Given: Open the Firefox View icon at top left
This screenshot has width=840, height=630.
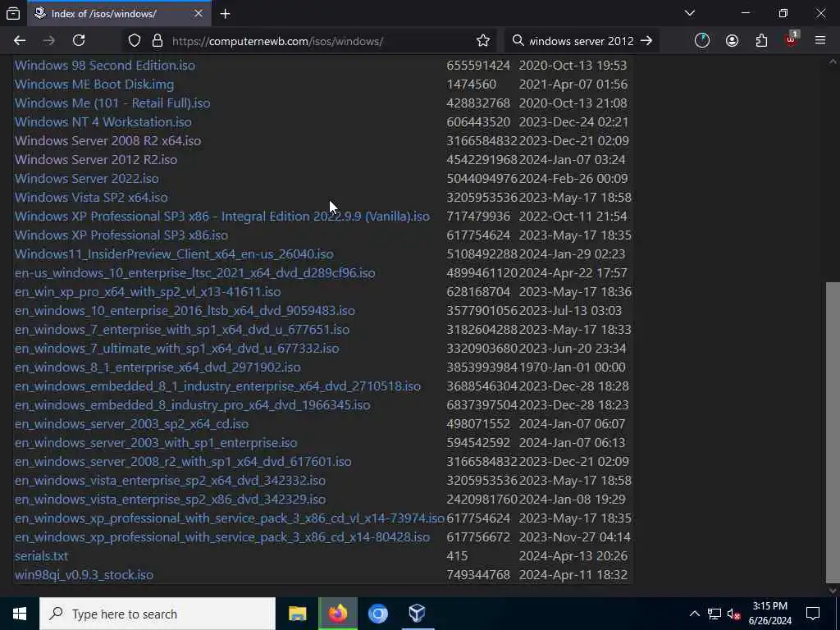Looking at the screenshot, I should (13, 13).
